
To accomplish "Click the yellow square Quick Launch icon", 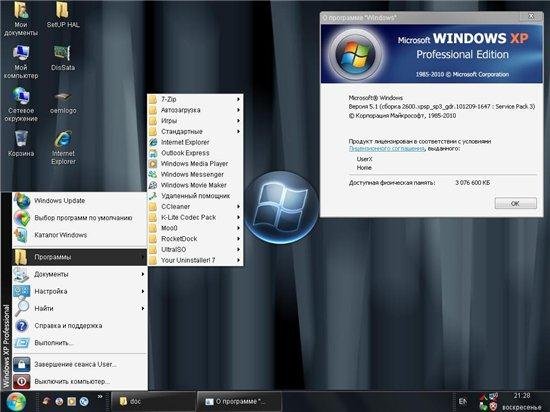I will pos(72,401).
